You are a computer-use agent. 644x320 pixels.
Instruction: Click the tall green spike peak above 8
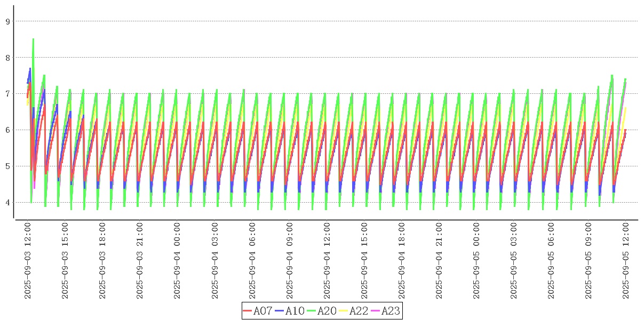33,39
